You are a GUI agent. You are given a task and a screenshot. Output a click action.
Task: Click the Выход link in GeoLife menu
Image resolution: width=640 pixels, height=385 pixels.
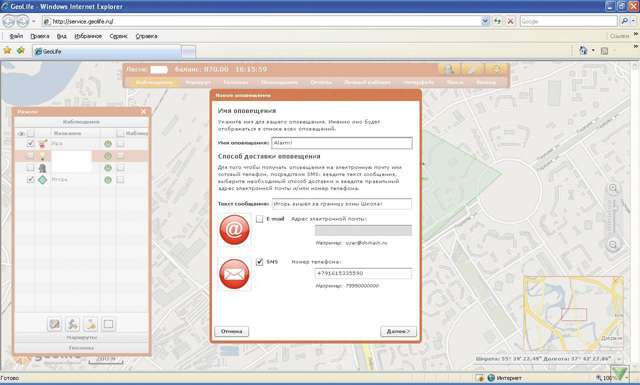pyautogui.click(x=486, y=82)
